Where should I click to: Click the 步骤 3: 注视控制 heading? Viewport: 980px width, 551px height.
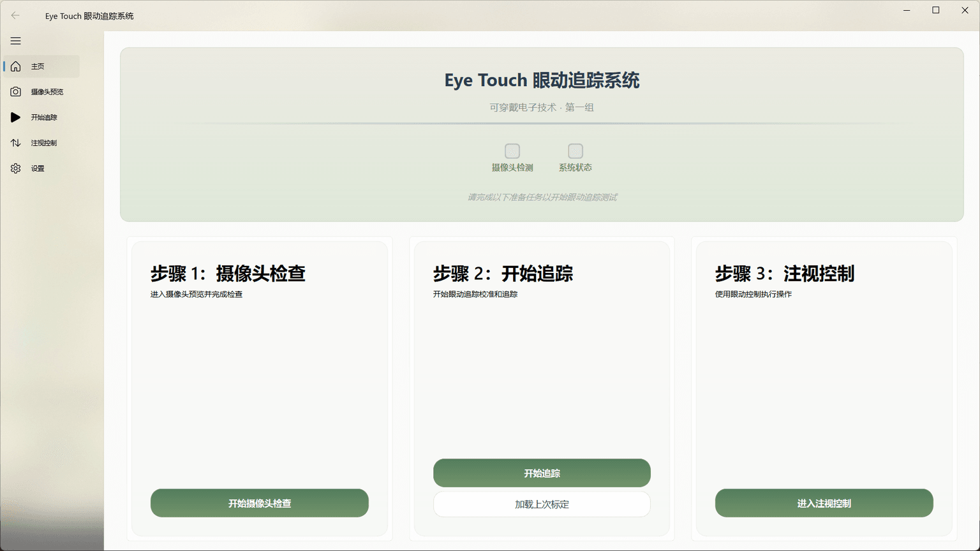(x=785, y=274)
